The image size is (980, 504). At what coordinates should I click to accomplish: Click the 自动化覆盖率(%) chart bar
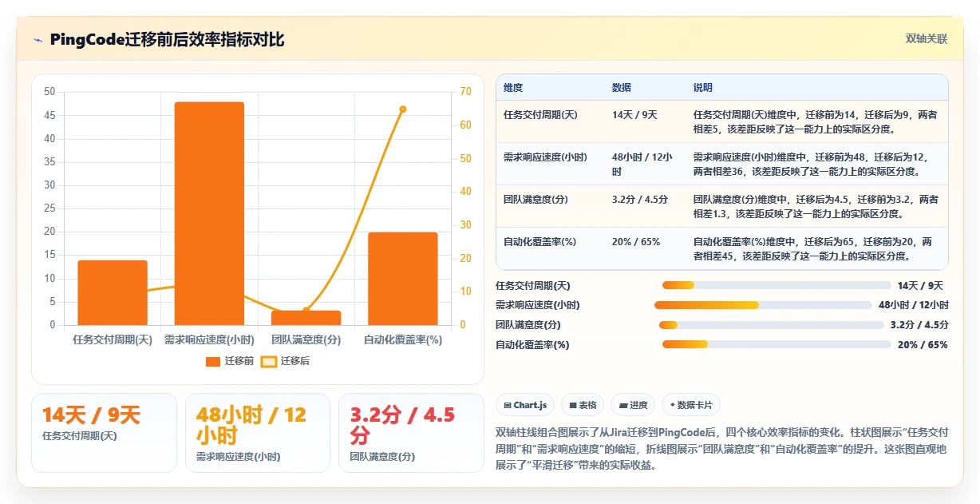click(402, 279)
